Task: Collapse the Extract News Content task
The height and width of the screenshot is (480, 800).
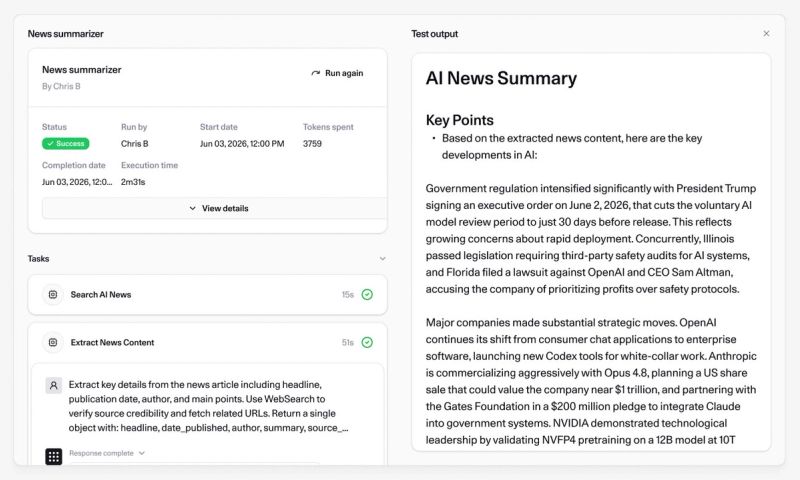Action: 207,342
